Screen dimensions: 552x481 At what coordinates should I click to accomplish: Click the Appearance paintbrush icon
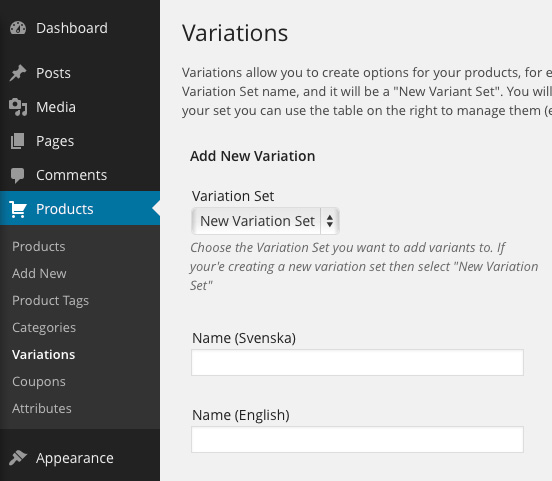(x=18, y=458)
